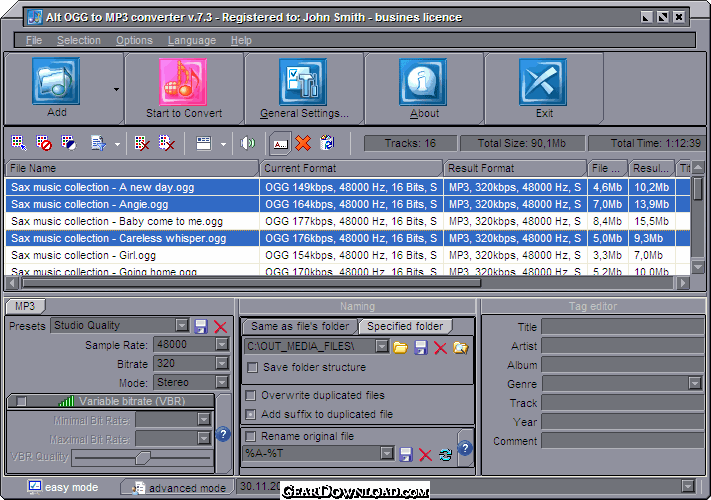This screenshot has width=711, height=500.
Task: Select the MP3 format tab
Action: [25, 306]
